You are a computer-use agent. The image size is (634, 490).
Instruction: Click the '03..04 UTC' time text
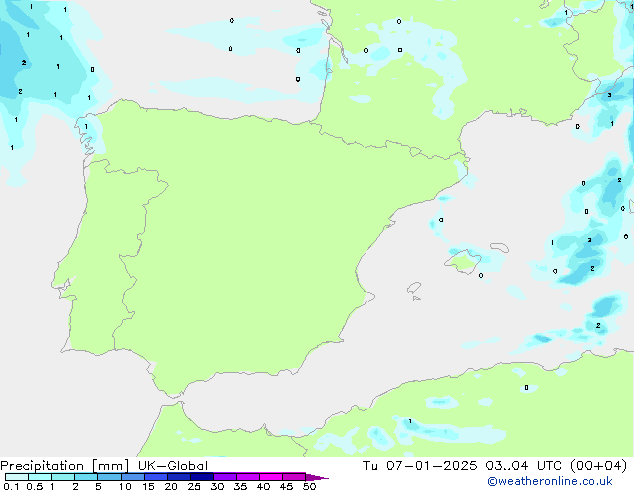[523, 466]
